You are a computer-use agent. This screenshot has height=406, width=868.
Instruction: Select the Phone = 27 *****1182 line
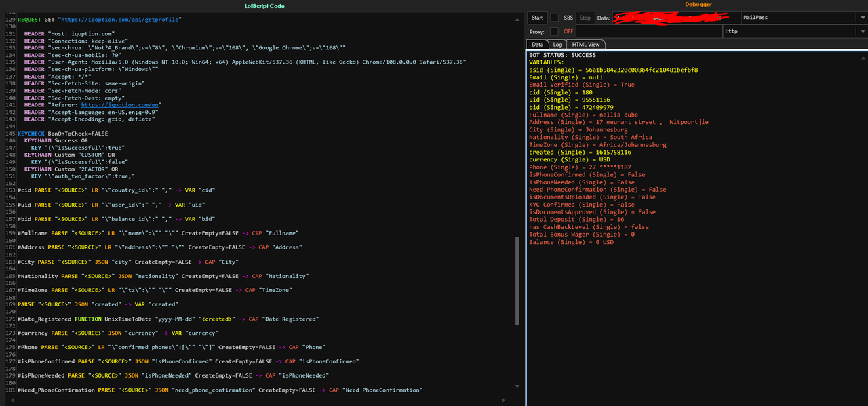point(580,167)
